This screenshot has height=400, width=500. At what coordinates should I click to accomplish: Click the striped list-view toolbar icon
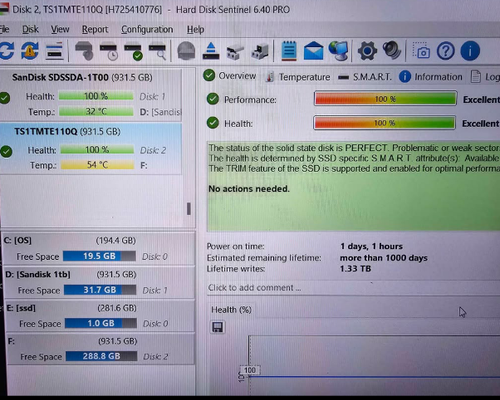[54, 51]
